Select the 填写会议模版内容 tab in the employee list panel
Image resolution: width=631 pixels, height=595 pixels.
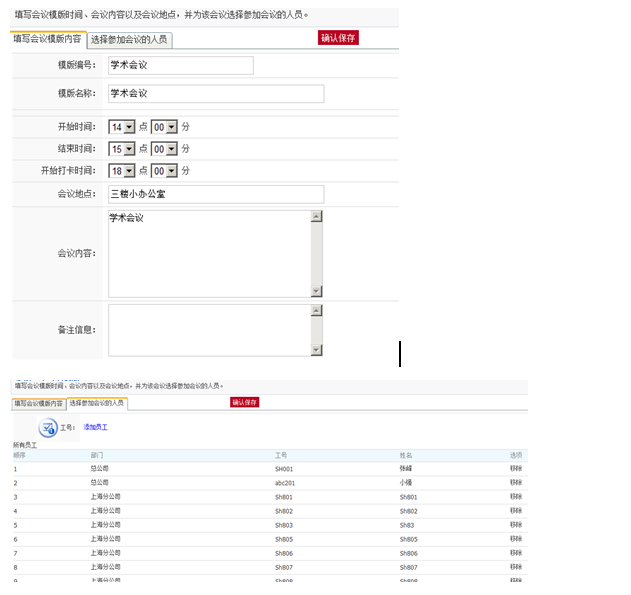point(39,404)
